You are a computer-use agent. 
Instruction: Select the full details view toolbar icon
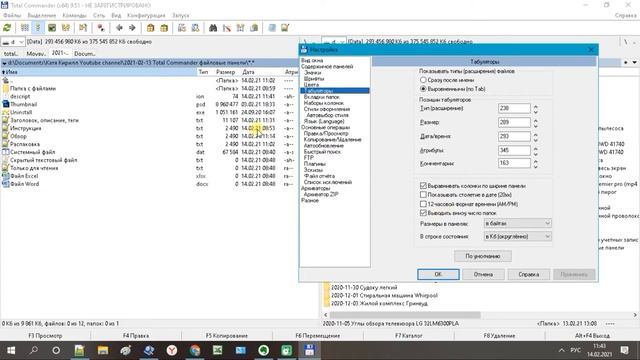tap(38, 28)
